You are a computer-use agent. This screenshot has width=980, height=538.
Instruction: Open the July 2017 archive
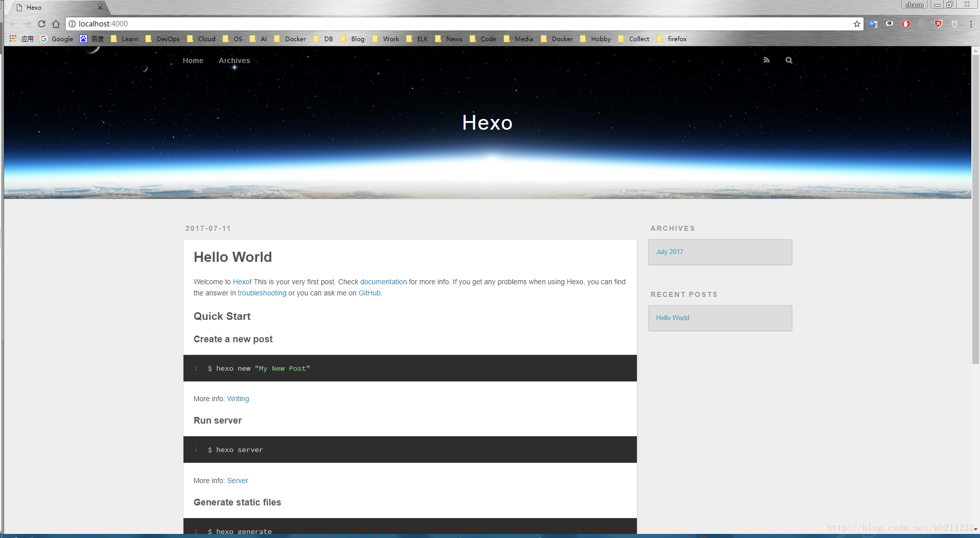669,252
